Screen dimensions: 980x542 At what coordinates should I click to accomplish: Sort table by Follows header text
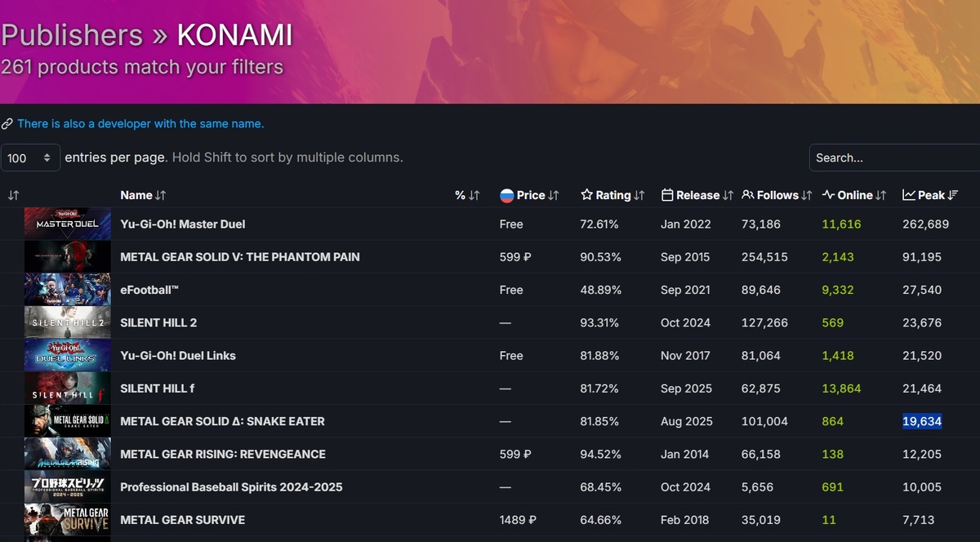[777, 195]
